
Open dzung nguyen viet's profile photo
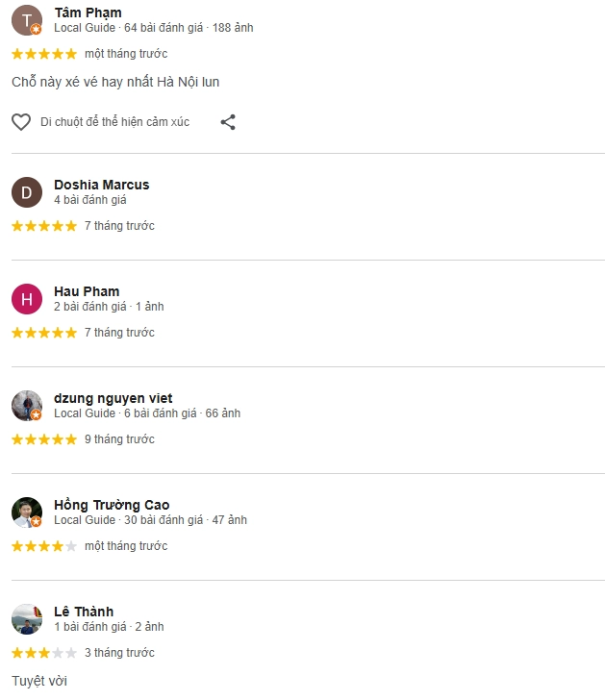(27, 406)
